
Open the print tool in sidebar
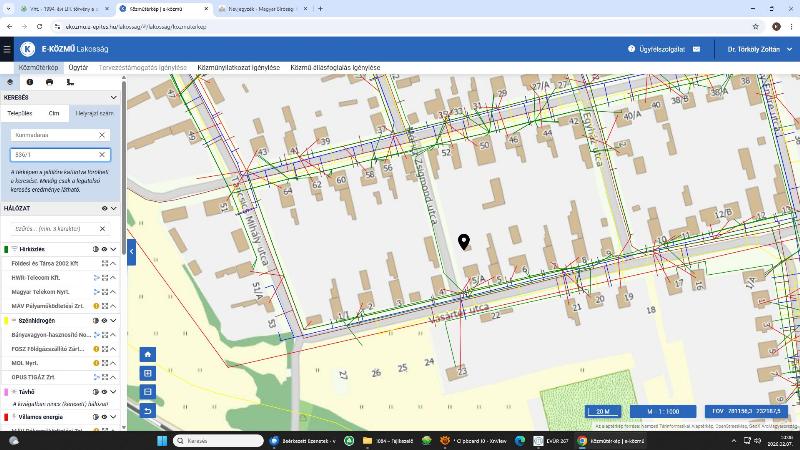click(x=50, y=82)
